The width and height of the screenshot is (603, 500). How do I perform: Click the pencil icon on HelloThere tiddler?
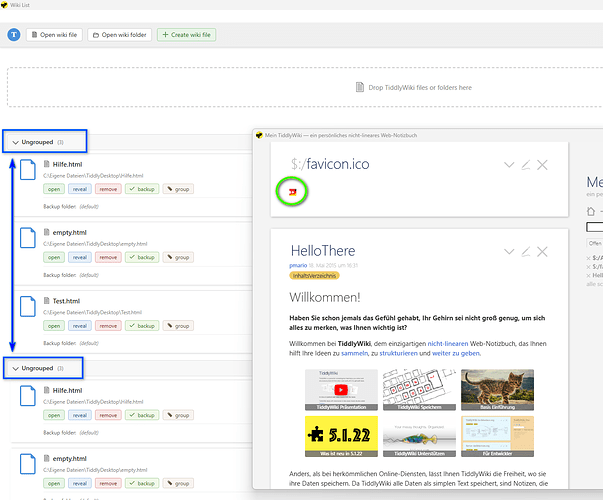pyautogui.click(x=526, y=249)
